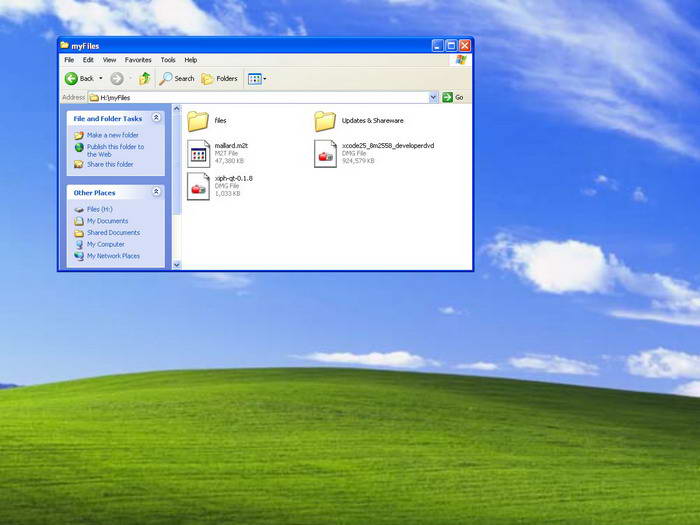Click the mallard.m2t file name
700x525 pixels.
point(231,146)
